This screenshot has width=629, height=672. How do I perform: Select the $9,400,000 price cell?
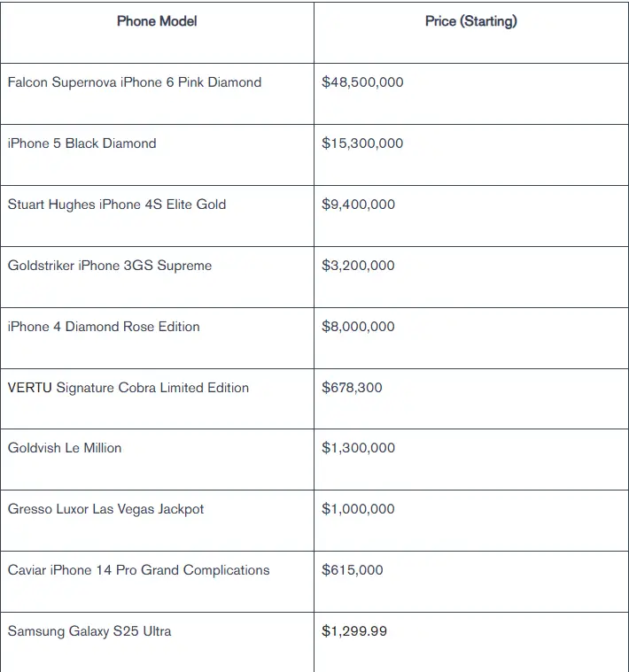(471, 216)
